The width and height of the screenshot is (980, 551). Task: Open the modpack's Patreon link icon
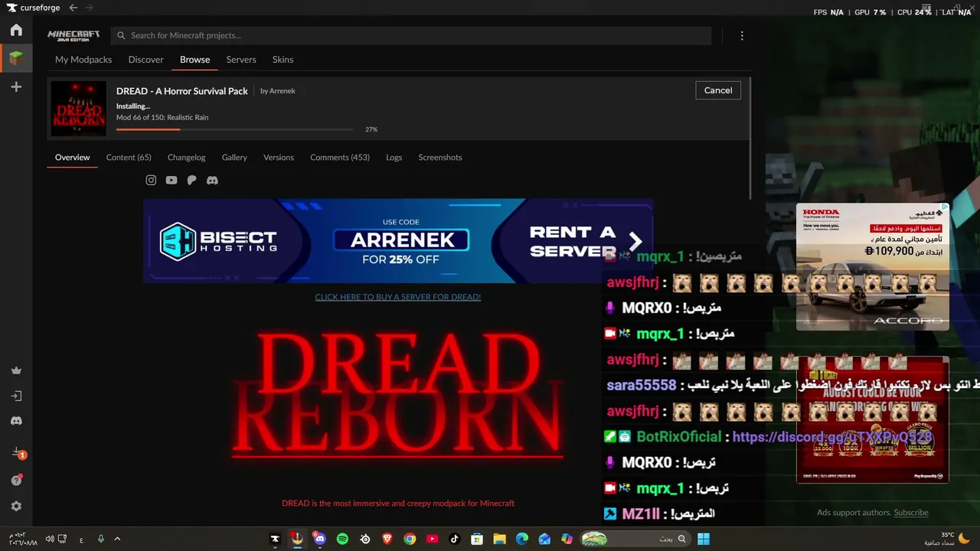(x=191, y=180)
